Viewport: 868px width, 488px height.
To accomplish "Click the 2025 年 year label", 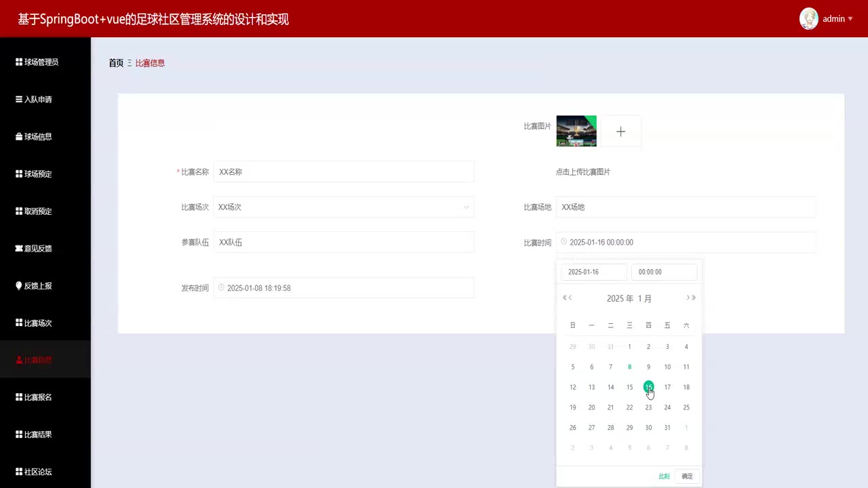I will click(x=620, y=299).
